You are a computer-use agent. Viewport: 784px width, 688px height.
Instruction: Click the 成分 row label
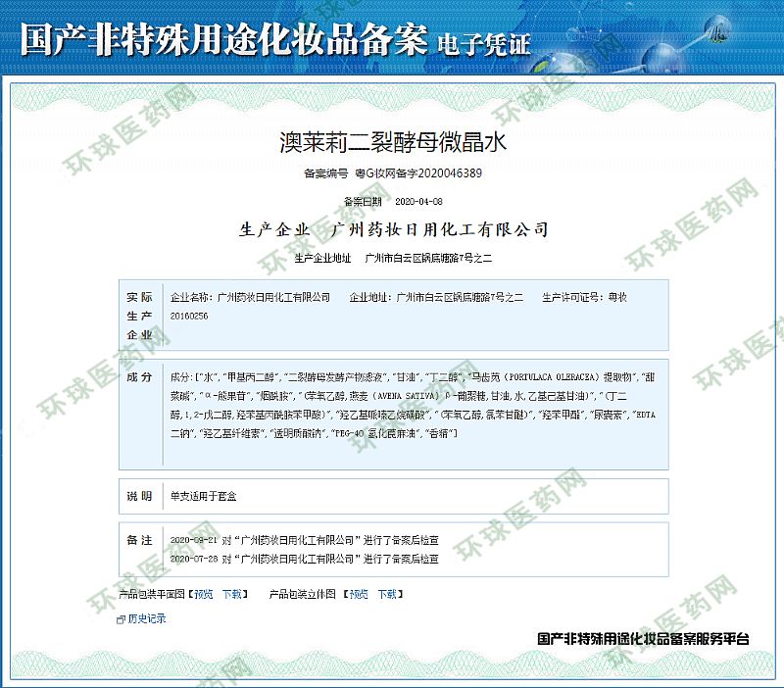click(139, 377)
